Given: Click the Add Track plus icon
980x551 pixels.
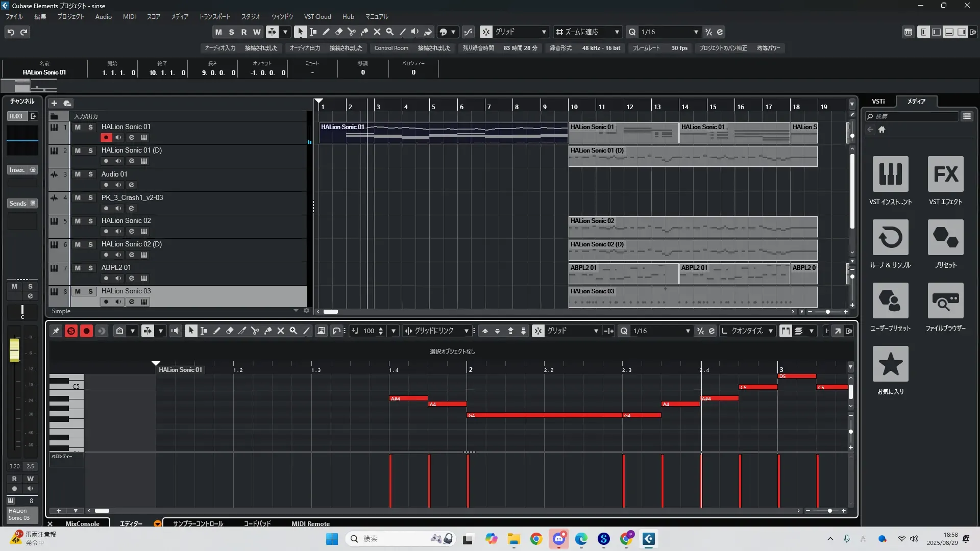Looking at the screenshot, I should click(x=54, y=103).
